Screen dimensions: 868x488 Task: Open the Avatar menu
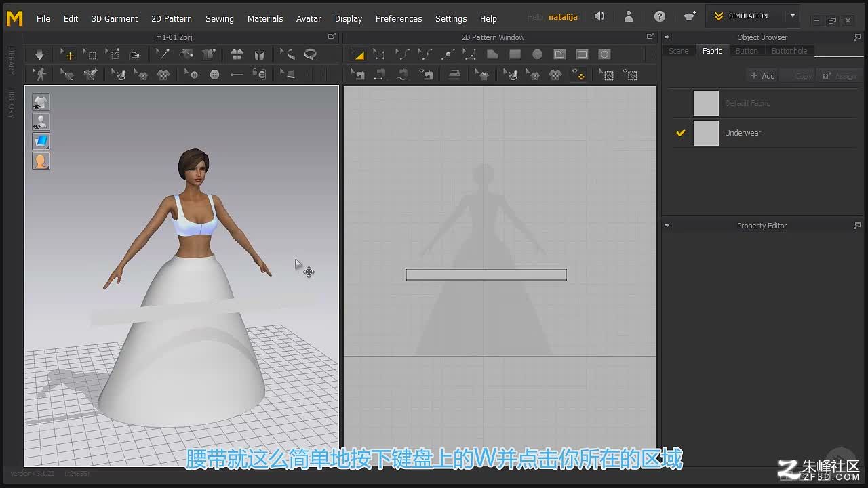(309, 18)
